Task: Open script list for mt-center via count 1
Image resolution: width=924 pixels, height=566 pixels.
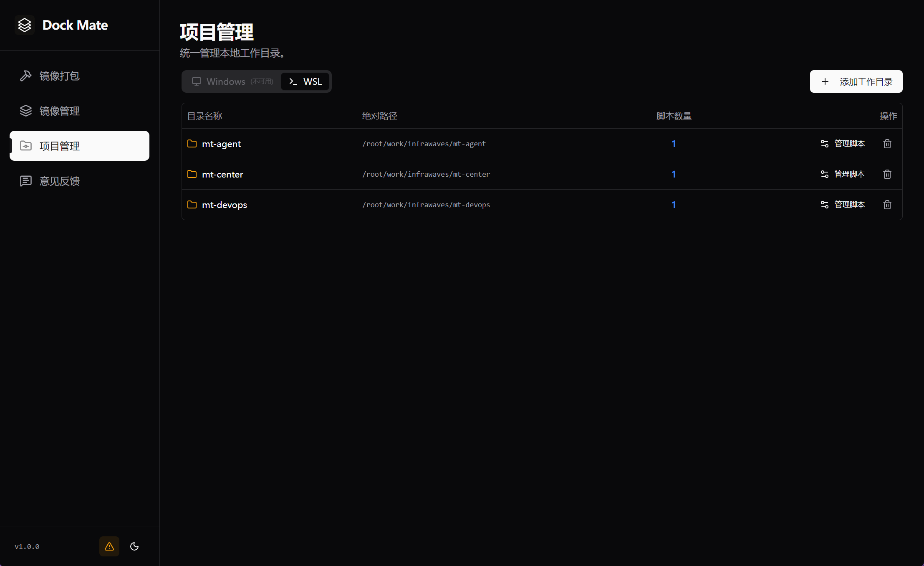Action: point(674,174)
